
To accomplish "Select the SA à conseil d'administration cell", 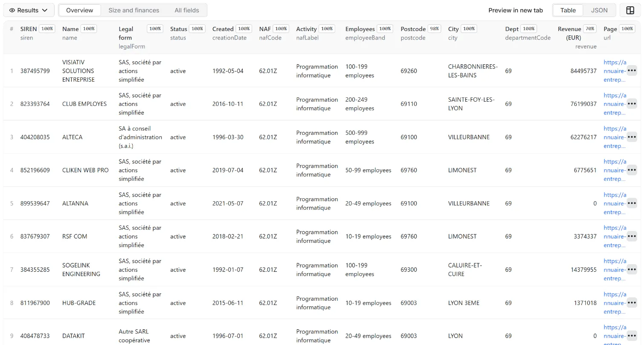I will pyautogui.click(x=141, y=137).
